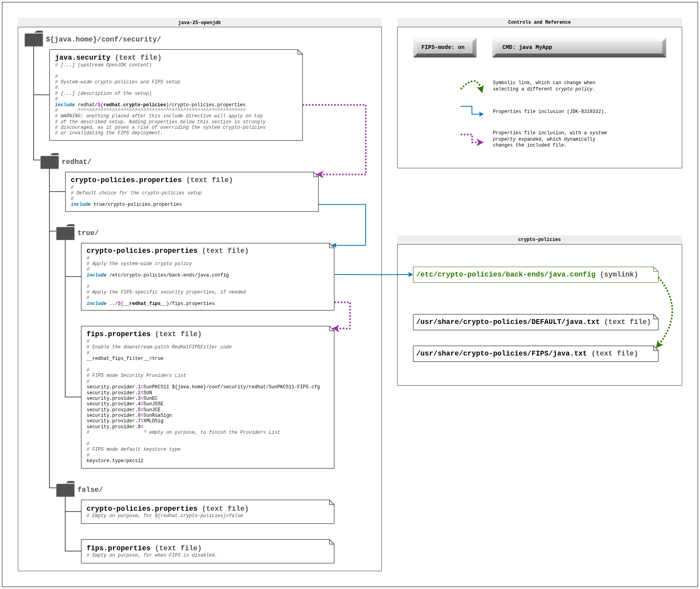Click the security.provider.6=SunRsaSign line

(x=129, y=416)
